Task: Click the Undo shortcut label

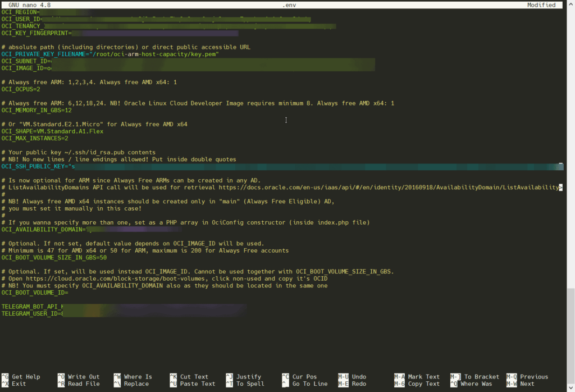Action: coord(359,377)
